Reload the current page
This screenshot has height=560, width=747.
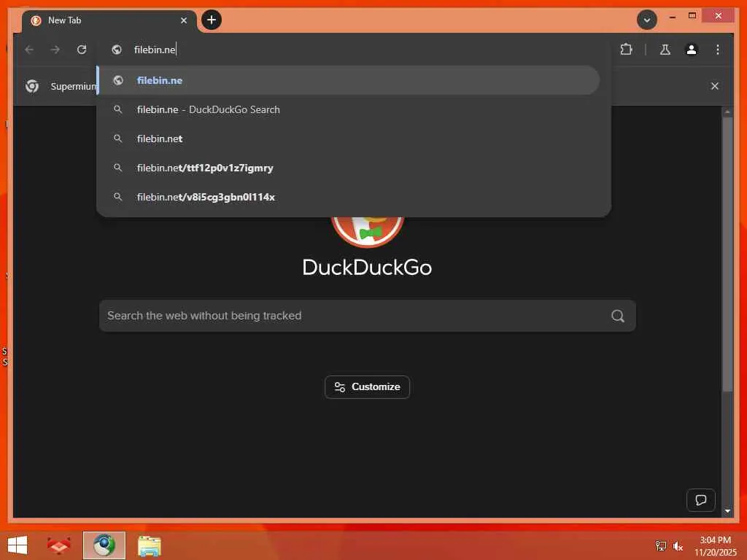[82, 50]
